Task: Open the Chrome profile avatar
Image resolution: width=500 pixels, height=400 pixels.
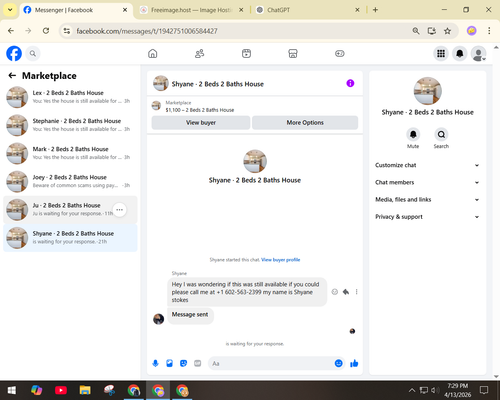Action: click(471, 31)
